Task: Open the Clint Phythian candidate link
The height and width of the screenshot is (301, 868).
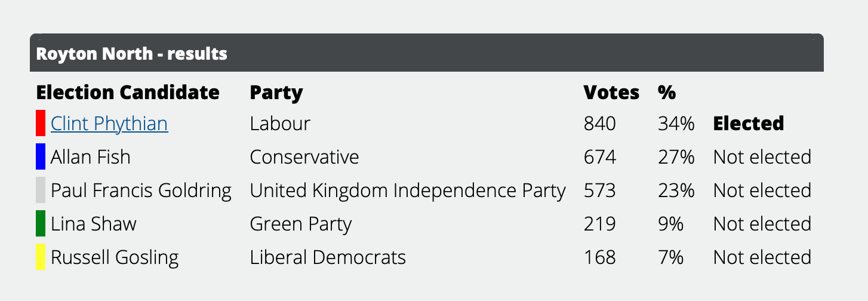Action: (x=109, y=124)
